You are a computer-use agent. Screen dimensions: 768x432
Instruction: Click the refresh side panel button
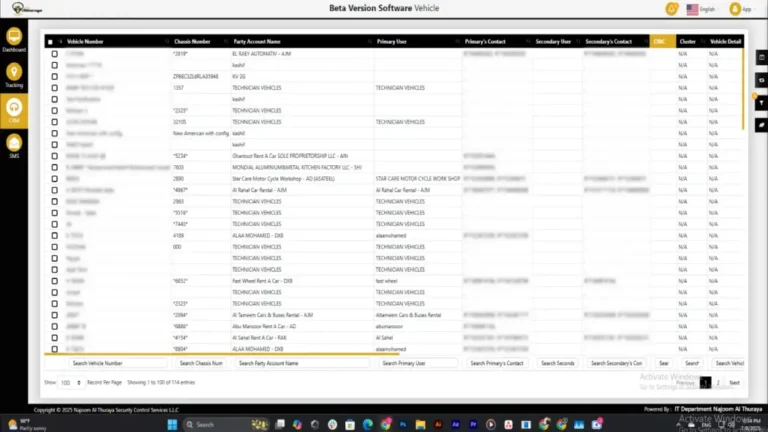tap(762, 80)
